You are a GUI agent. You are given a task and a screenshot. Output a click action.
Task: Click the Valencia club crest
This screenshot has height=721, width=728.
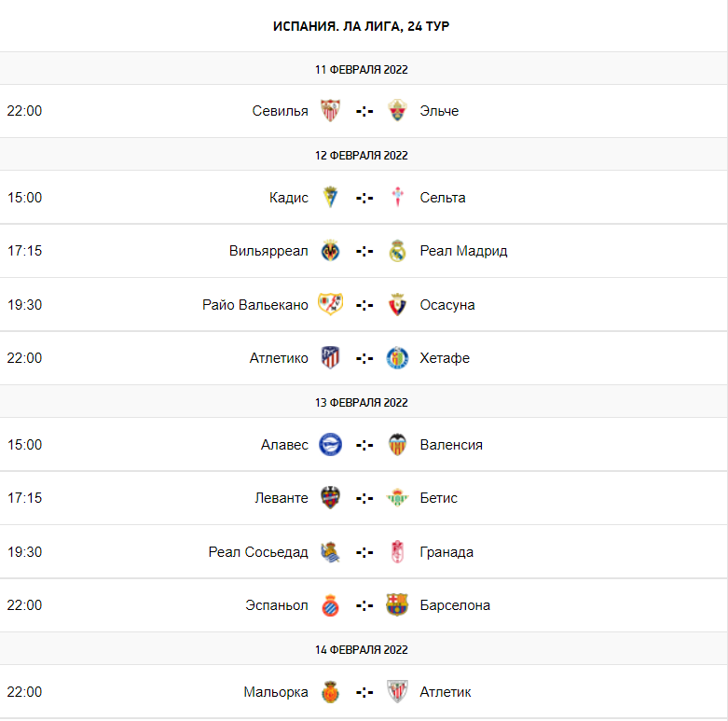pos(397,445)
